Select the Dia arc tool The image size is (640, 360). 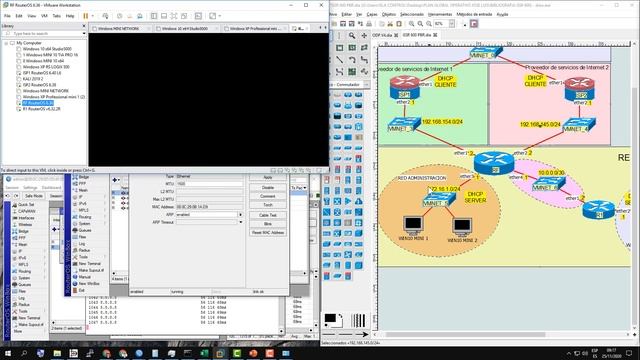coord(352,60)
